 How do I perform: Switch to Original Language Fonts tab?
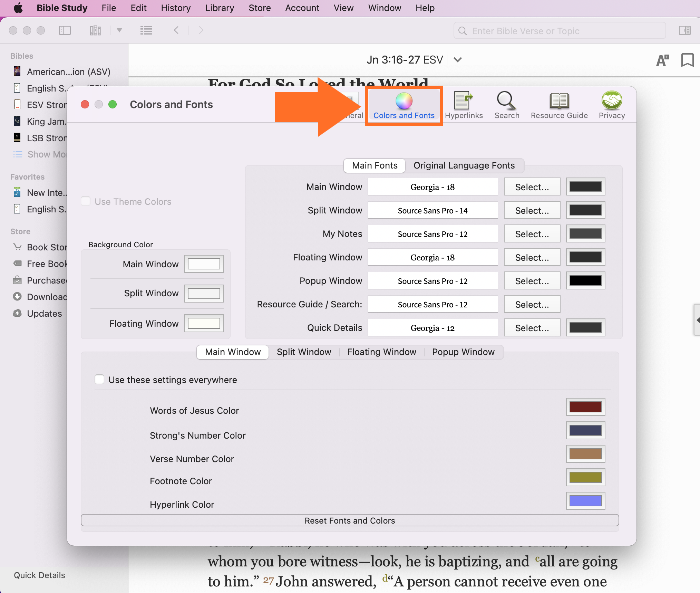coord(464,165)
